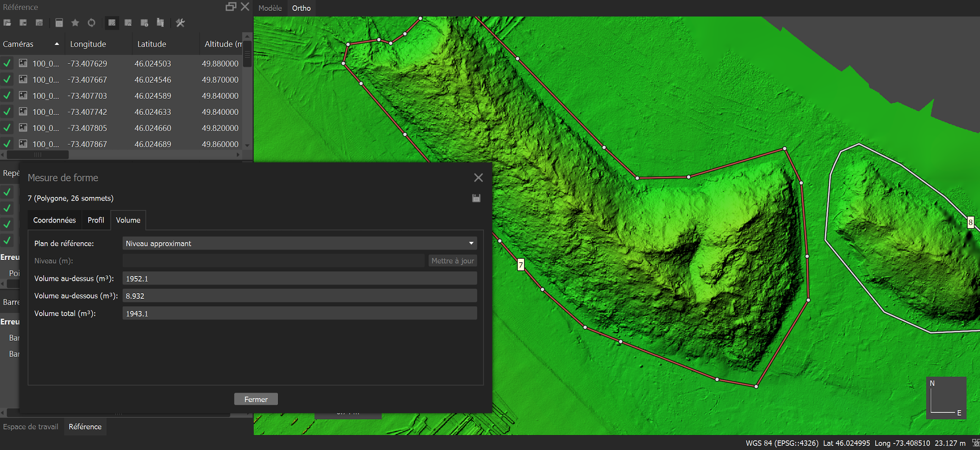
Task: Click the star Optimize cameras icon
Action: pos(75,23)
